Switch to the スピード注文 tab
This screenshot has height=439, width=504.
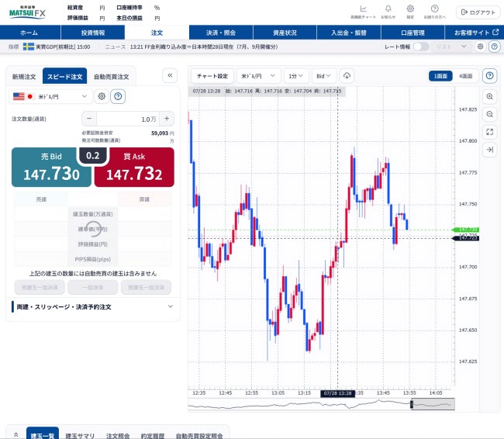pos(64,76)
